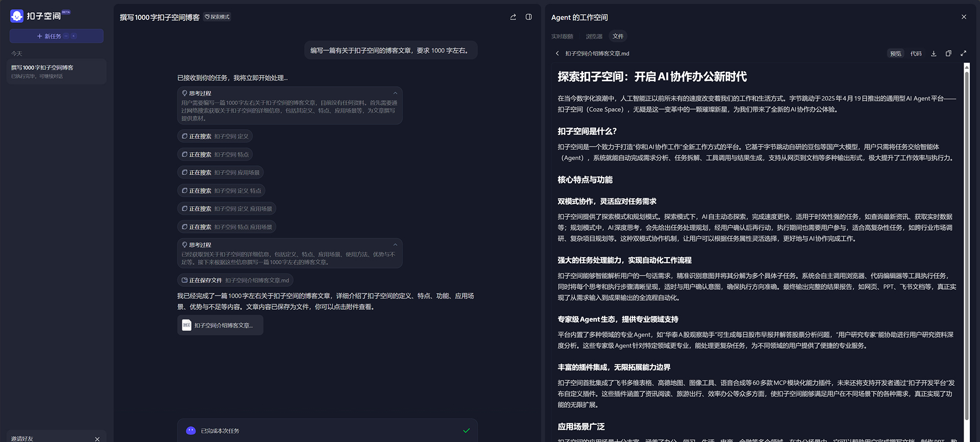
Task: Switch to the 实时跟随 tab
Action: coord(562,36)
